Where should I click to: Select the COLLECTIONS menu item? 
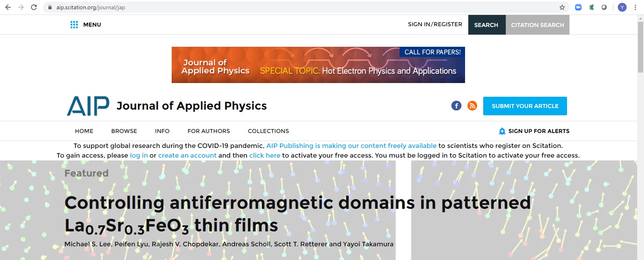click(268, 131)
